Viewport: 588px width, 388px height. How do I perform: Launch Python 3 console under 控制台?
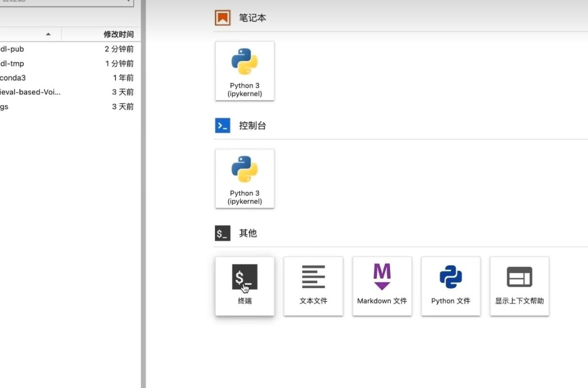coord(245,178)
